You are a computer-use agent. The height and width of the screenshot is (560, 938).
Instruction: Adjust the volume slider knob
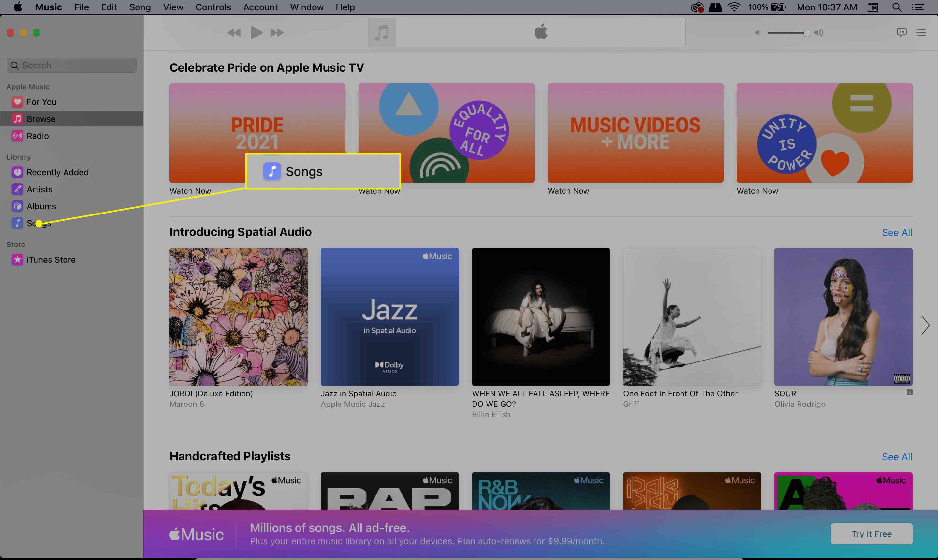coord(807,33)
